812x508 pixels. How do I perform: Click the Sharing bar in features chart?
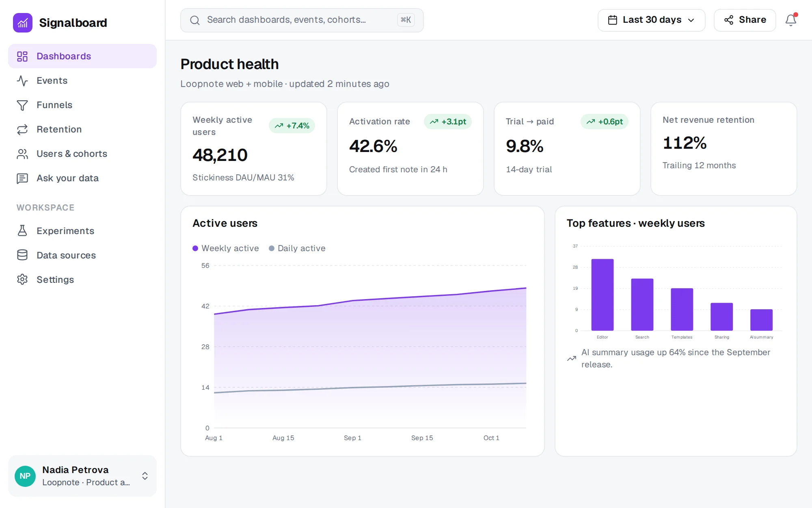coord(722,317)
